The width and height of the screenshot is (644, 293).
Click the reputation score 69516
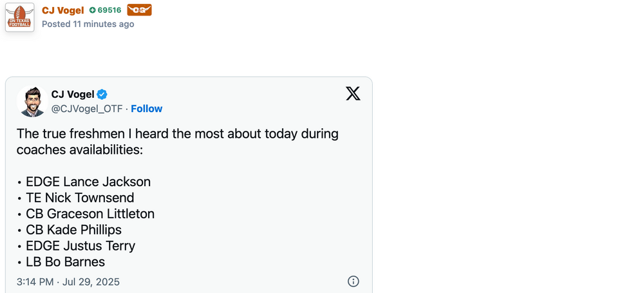pyautogui.click(x=109, y=10)
